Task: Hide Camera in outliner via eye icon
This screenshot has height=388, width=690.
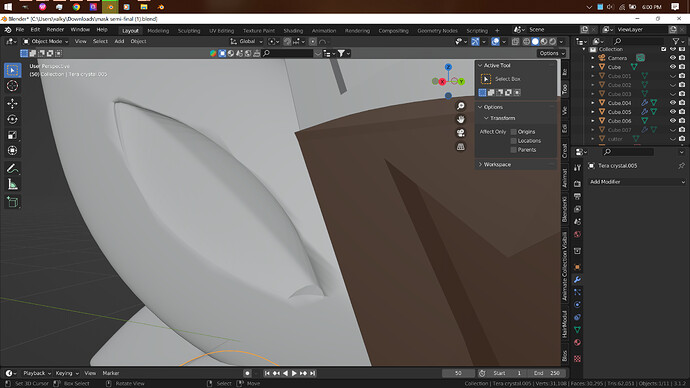Action: 672,58
